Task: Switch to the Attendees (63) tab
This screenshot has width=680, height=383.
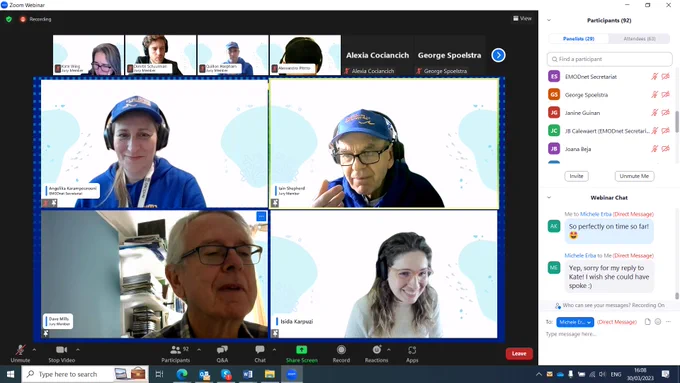Action: click(640, 39)
